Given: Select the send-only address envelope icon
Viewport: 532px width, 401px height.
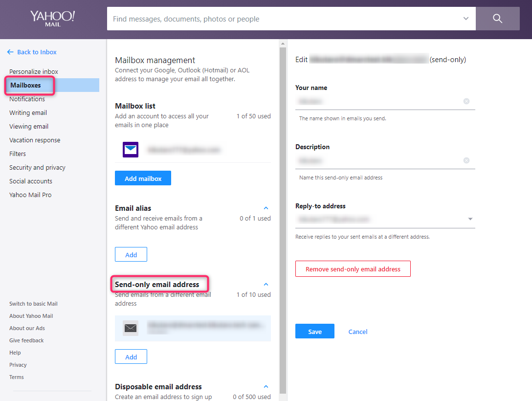Looking at the screenshot, I should 131,328.
